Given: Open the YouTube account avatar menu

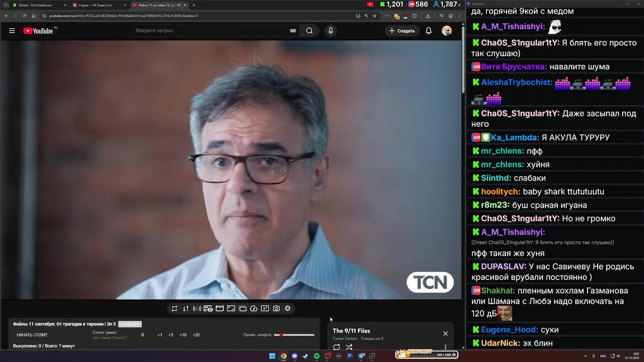Looking at the screenshot, I should (447, 31).
